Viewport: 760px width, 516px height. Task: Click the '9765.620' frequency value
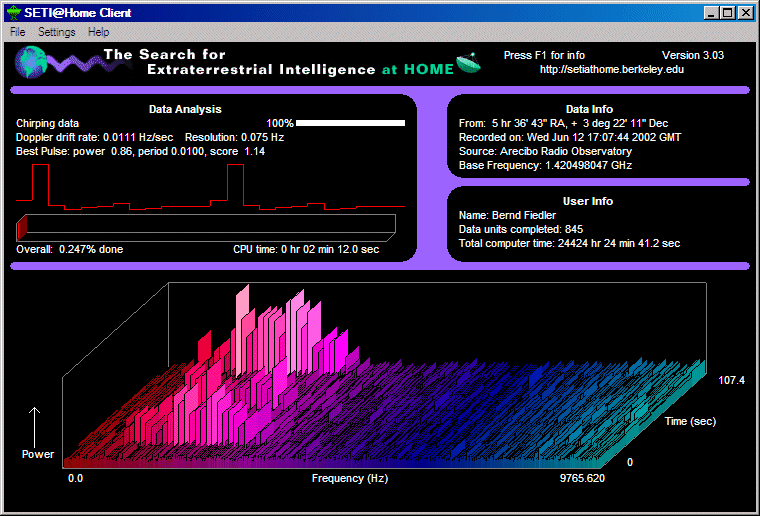(x=582, y=478)
